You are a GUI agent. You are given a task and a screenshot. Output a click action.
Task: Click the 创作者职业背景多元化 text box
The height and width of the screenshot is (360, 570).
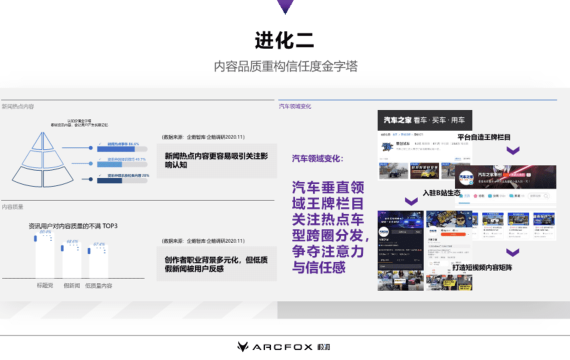coord(217,264)
